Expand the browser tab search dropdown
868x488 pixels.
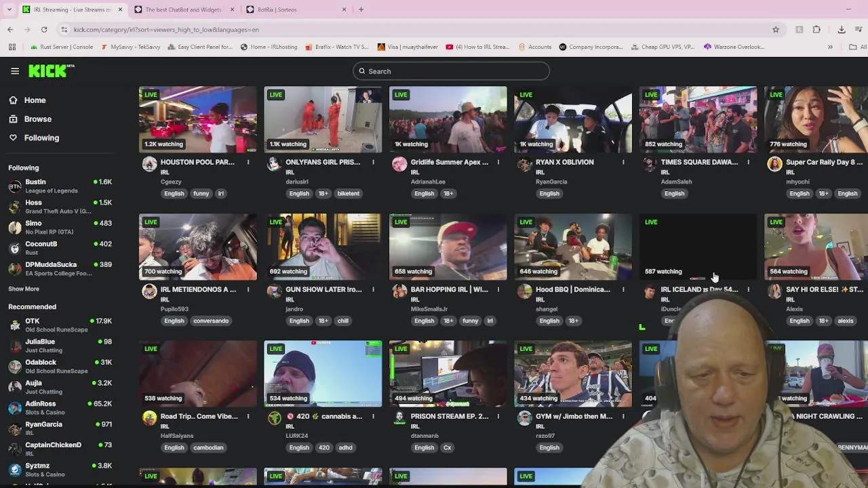9,9
